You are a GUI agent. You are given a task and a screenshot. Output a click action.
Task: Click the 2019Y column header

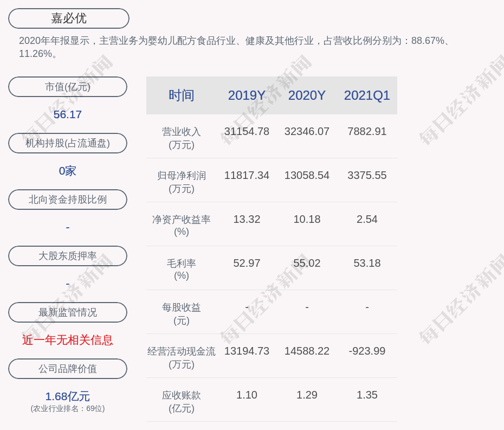pos(247,95)
